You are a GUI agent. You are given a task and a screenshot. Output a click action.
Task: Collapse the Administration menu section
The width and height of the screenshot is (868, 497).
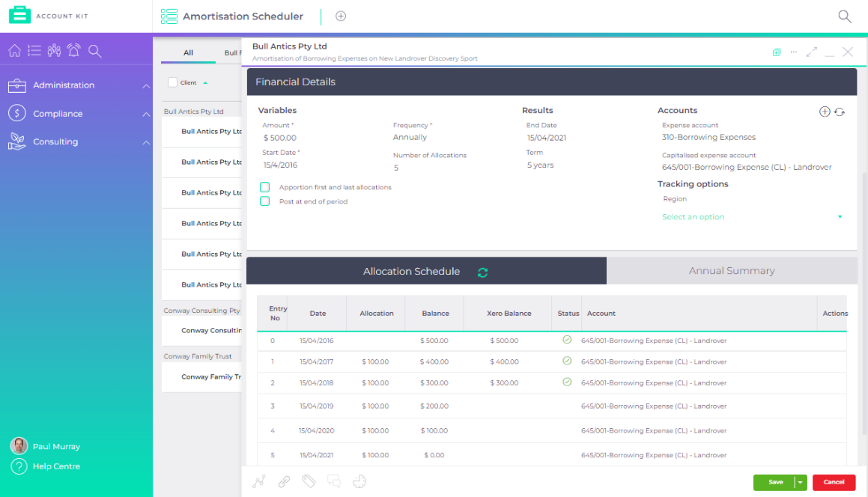coord(146,86)
